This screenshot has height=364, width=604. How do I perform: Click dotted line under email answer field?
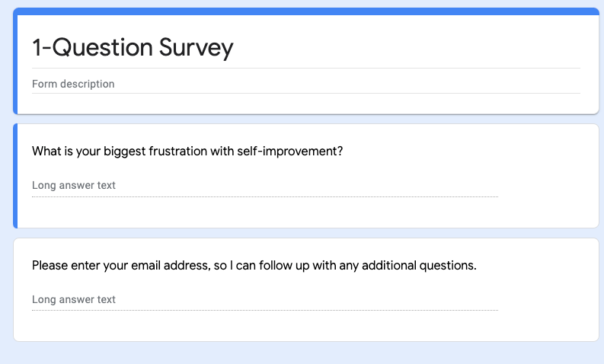265,311
